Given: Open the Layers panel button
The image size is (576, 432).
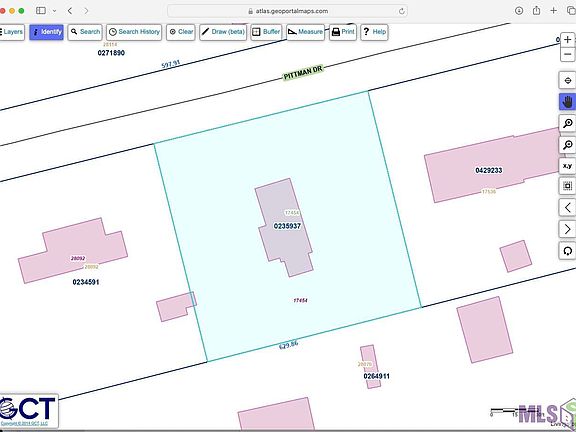Looking at the screenshot, I should (x=12, y=32).
